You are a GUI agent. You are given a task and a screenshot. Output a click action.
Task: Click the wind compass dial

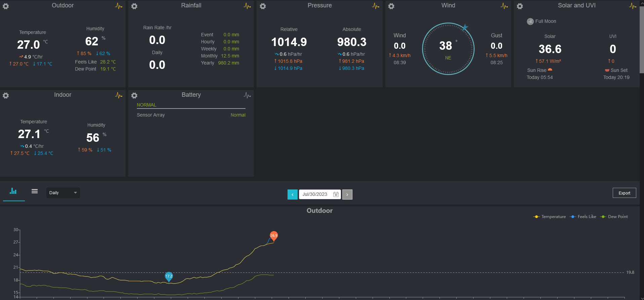pos(448,49)
